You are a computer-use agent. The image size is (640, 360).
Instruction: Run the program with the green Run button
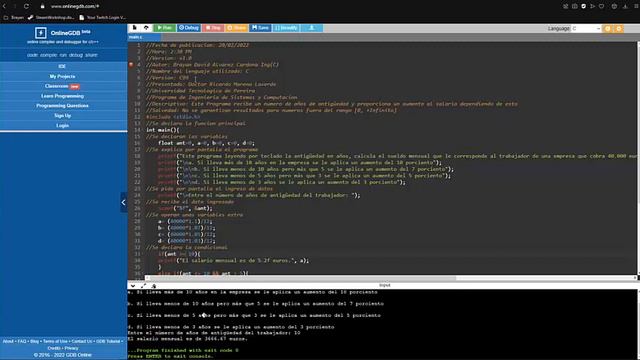pyautogui.click(x=164, y=28)
